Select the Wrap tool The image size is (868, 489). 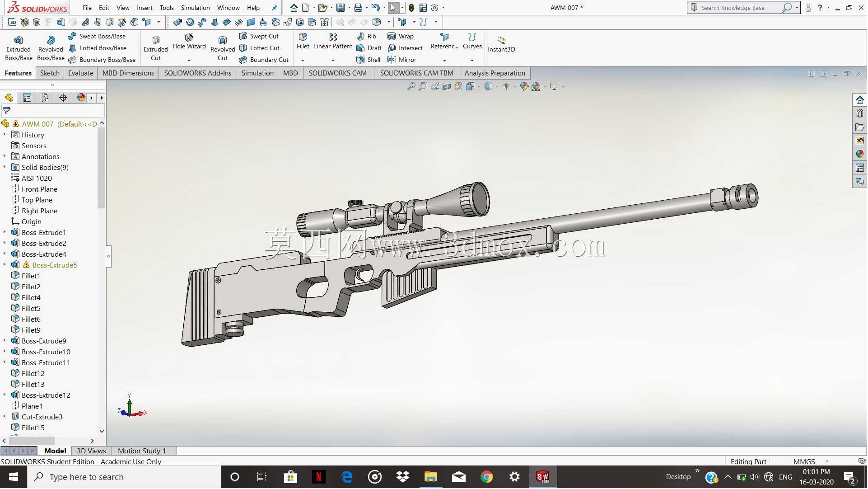coord(401,36)
